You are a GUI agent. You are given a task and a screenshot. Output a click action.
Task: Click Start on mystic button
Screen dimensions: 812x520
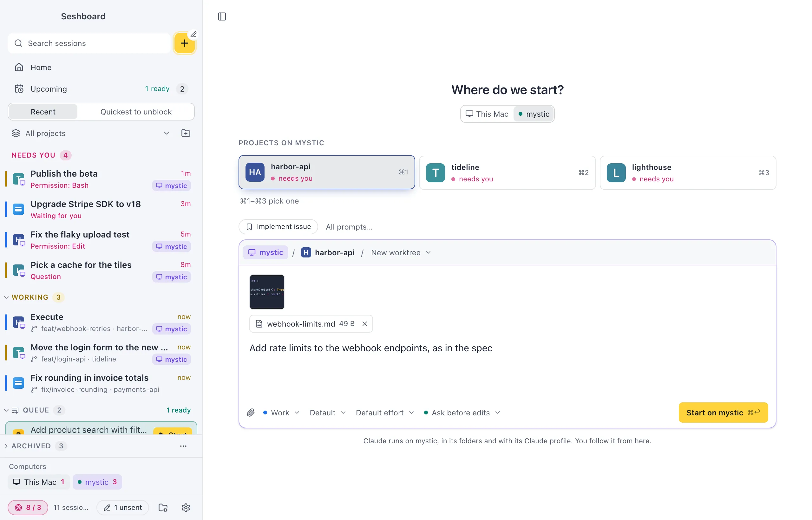(723, 412)
